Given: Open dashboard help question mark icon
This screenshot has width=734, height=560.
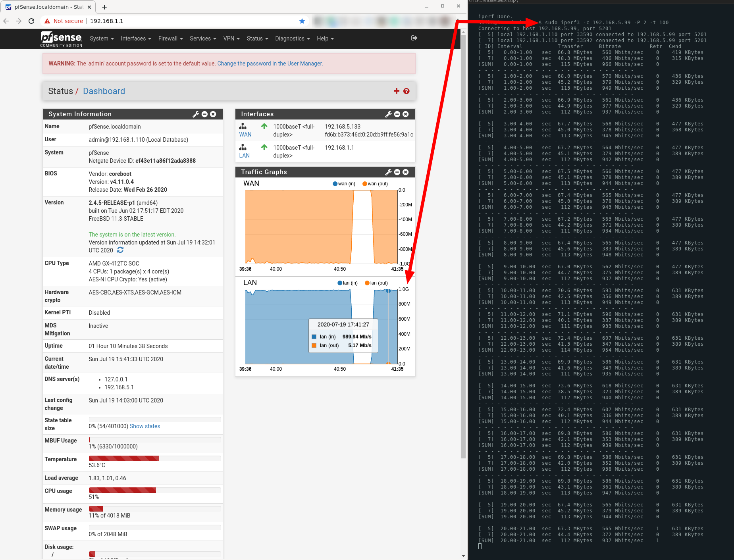Looking at the screenshot, I should tap(406, 91).
